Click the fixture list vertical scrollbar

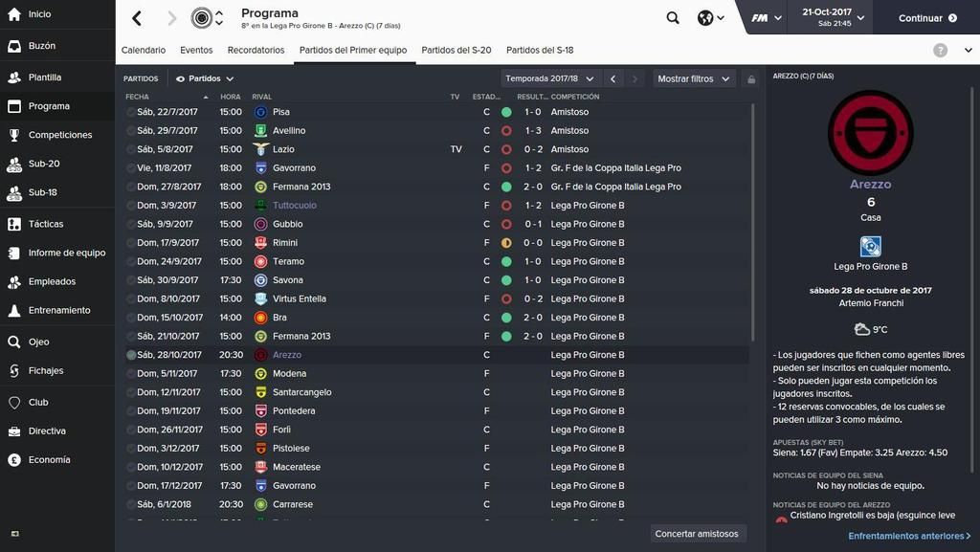point(752,222)
